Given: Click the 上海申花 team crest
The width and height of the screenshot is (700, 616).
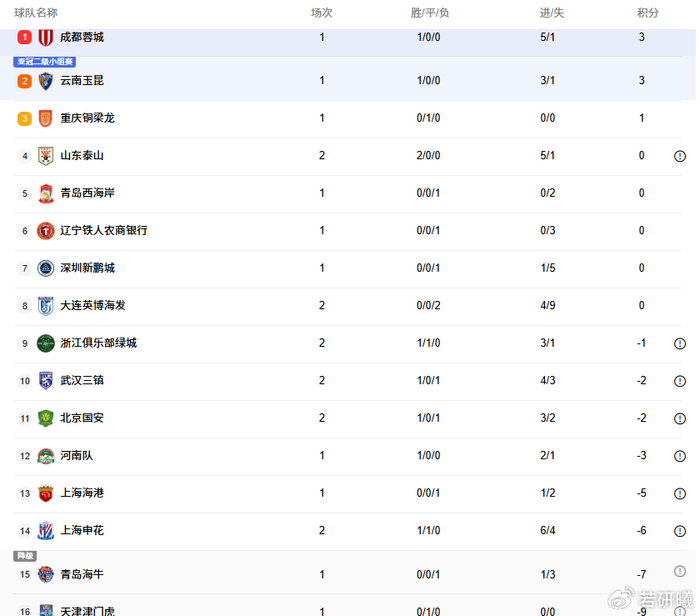Looking at the screenshot, I should coord(46,531).
